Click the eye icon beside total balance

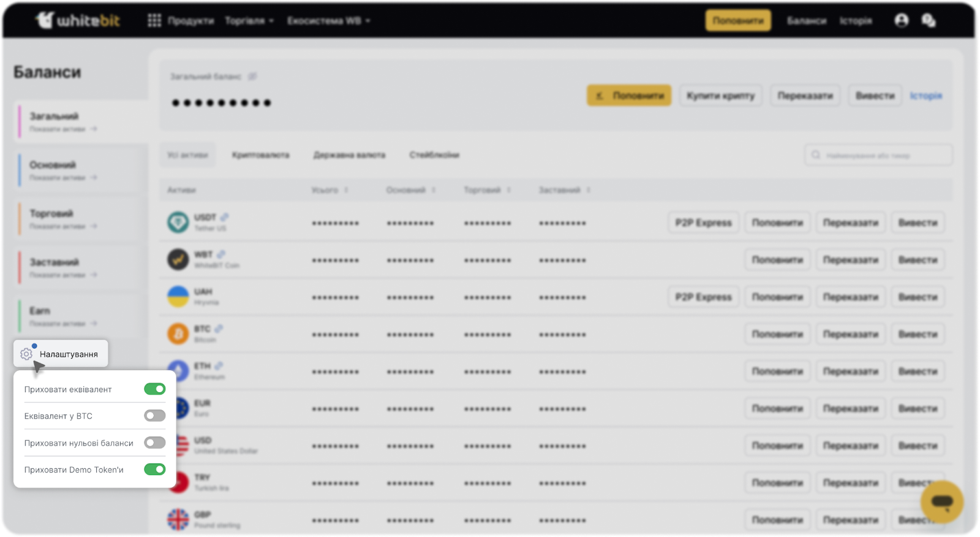click(x=252, y=77)
